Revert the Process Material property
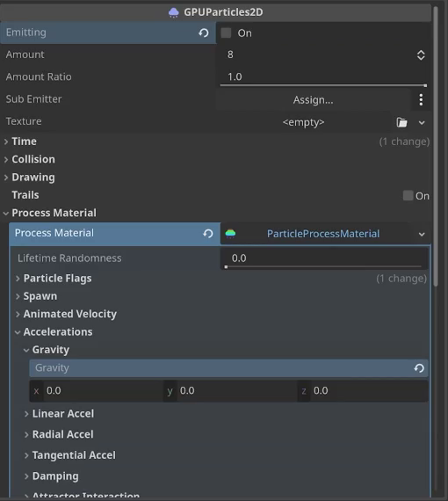Image resolution: width=448 pixels, height=501 pixels. (208, 234)
